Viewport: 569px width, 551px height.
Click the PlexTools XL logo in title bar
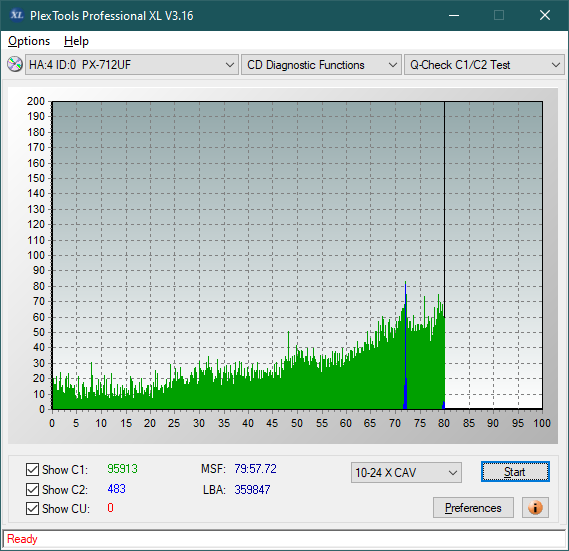[x=16, y=15]
